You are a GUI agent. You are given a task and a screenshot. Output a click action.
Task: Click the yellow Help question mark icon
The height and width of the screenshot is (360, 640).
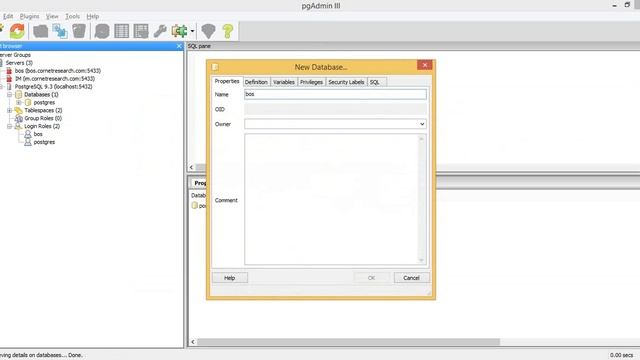(x=228, y=31)
